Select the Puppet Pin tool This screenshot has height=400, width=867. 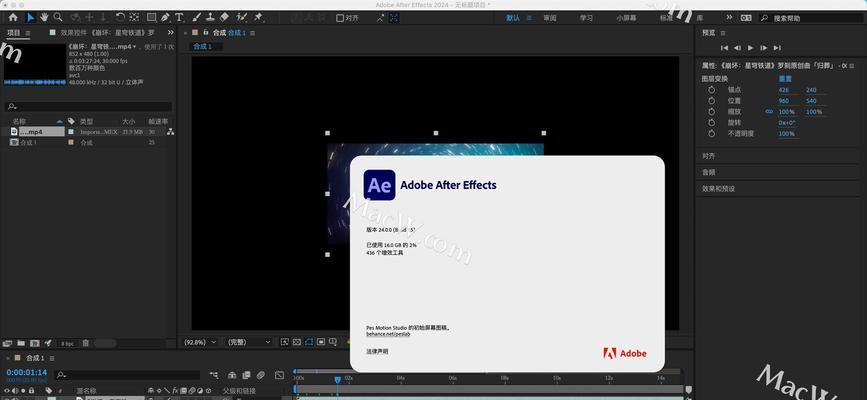click(x=258, y=17)
